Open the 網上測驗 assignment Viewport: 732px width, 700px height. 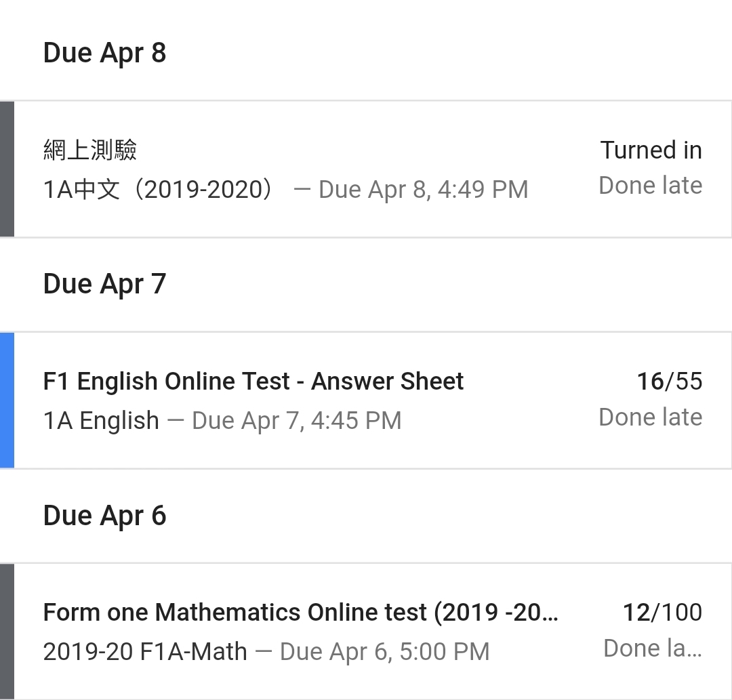point(90,150)
